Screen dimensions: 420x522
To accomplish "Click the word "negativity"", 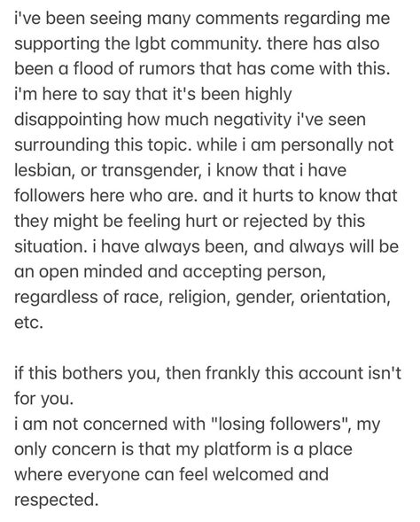I will point(253,121).
